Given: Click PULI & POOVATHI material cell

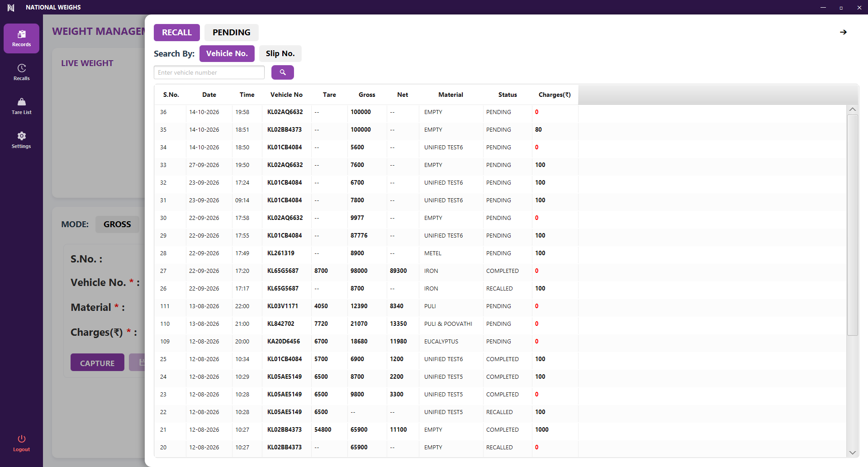Looking at the screenshot, I should coord(448,324).
